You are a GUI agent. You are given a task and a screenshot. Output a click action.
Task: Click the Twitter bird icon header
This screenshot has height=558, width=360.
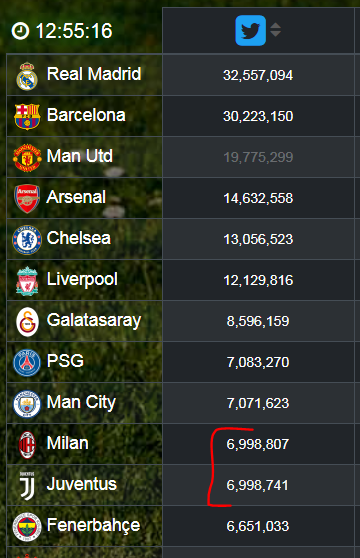click(250, 31)
